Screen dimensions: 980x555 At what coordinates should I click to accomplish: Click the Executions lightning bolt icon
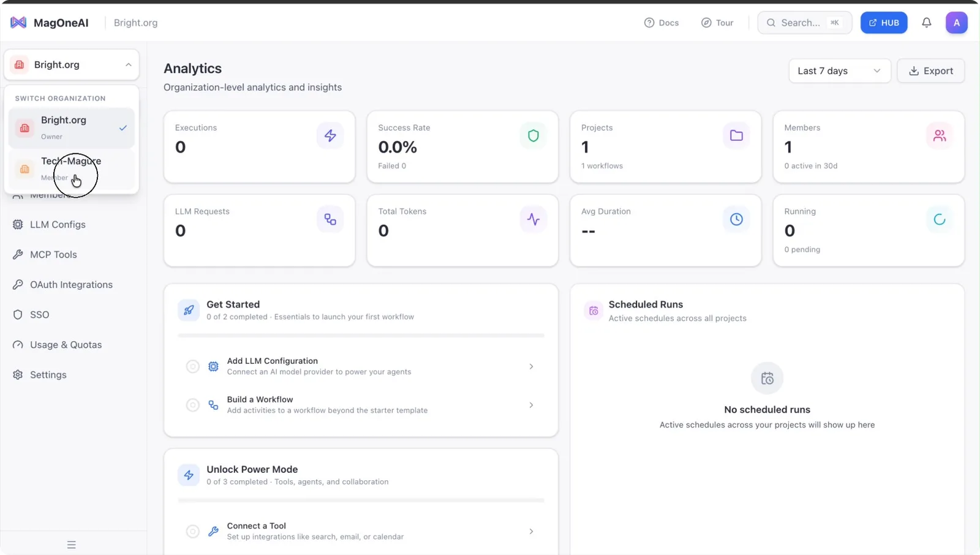point(330,135)
